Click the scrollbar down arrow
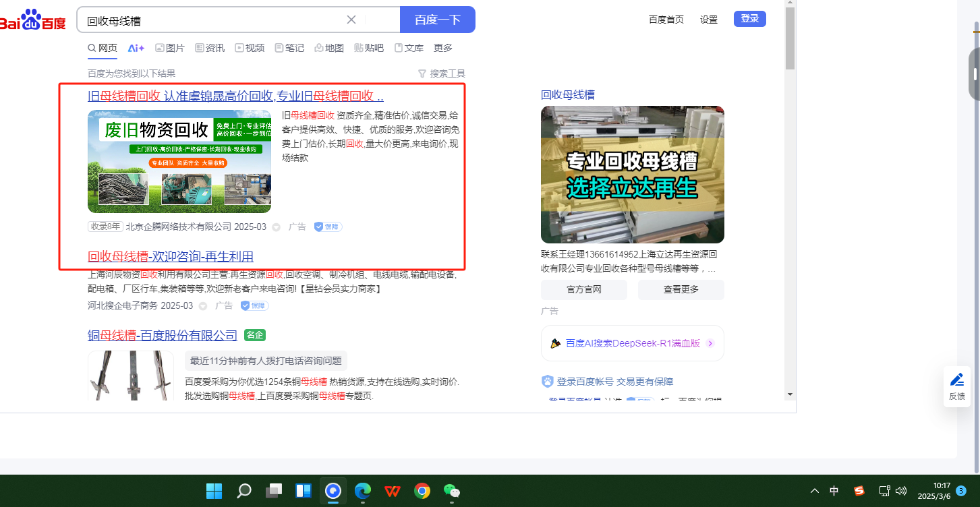The width and height of the screenshot is (980, 507). [x=790, y=394]
